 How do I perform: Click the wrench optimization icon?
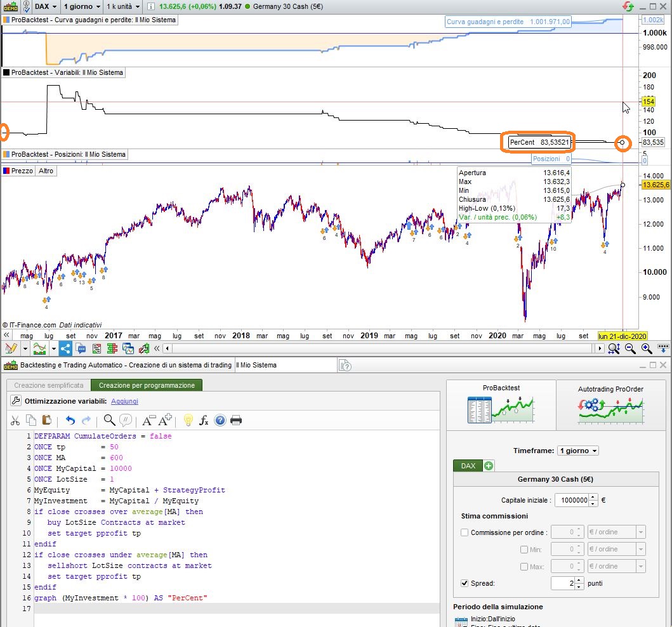click(x=15, y=400)
